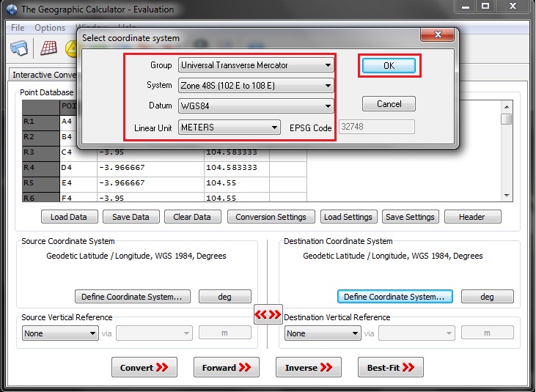Open the Options menu
This screenshot has height=392, width=536.
click(50, 28)
